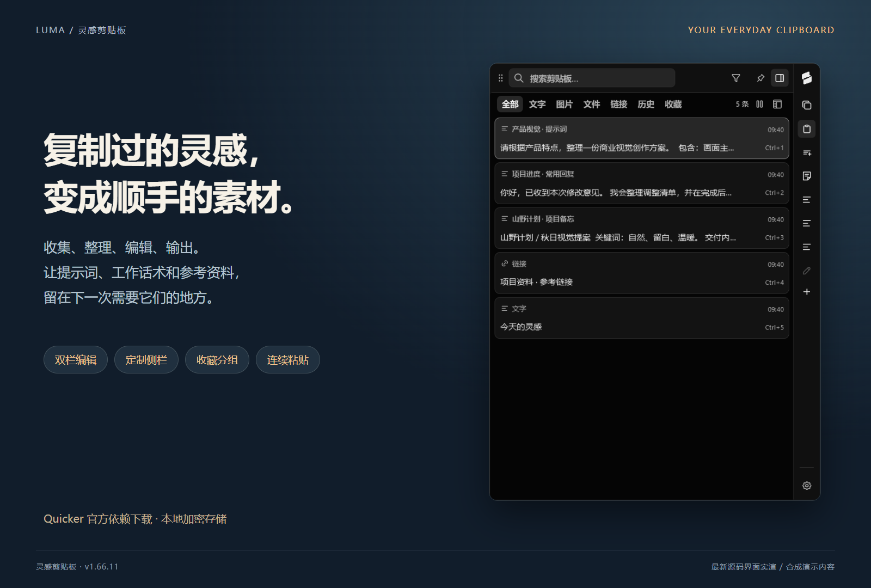Click the 收藏分组 feature pill
This screenshot has width=871, height=588.
click(217, 360)
